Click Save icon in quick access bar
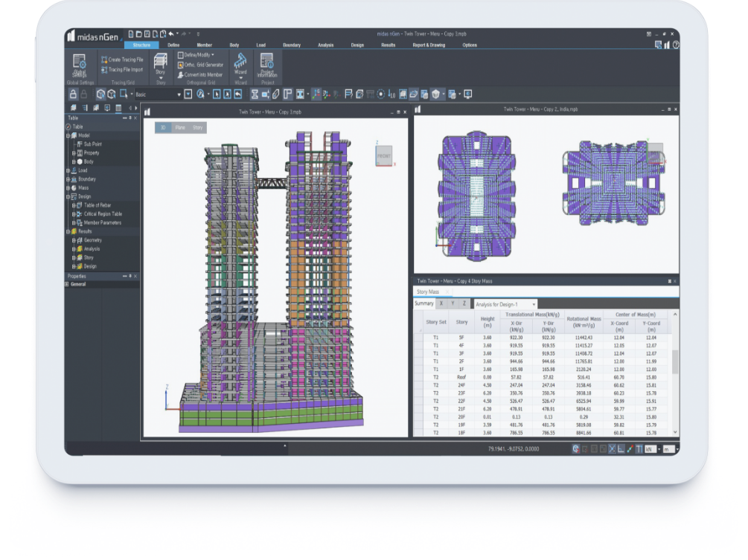Viewport: 748px width, 560px height. (x=147, y=34)
